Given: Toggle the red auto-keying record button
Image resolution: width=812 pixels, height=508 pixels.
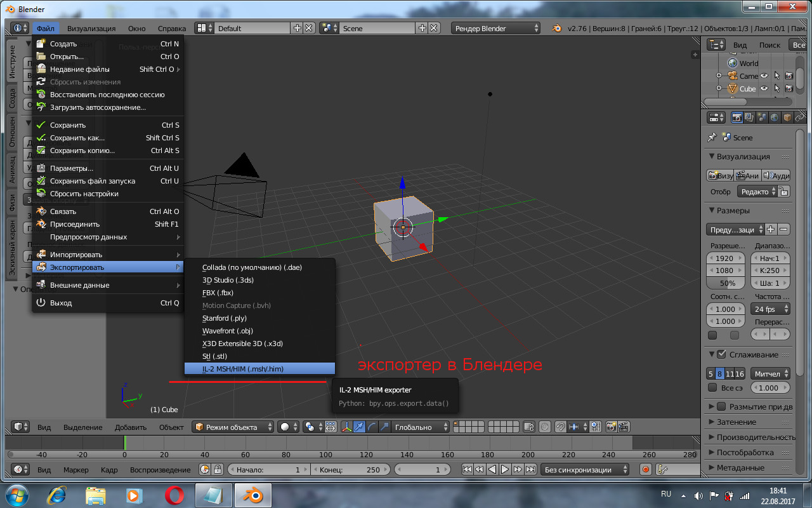Looking at the screenshot, I should pos(646,469).
